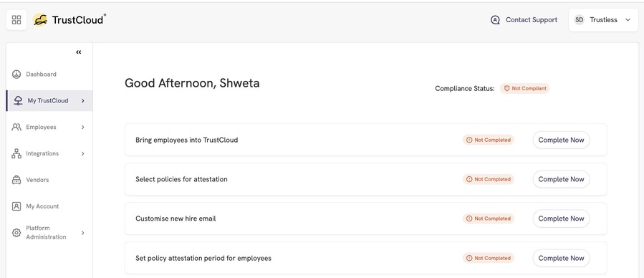Collapse the sidebar with double-chevron icon

tap(79, 52)
